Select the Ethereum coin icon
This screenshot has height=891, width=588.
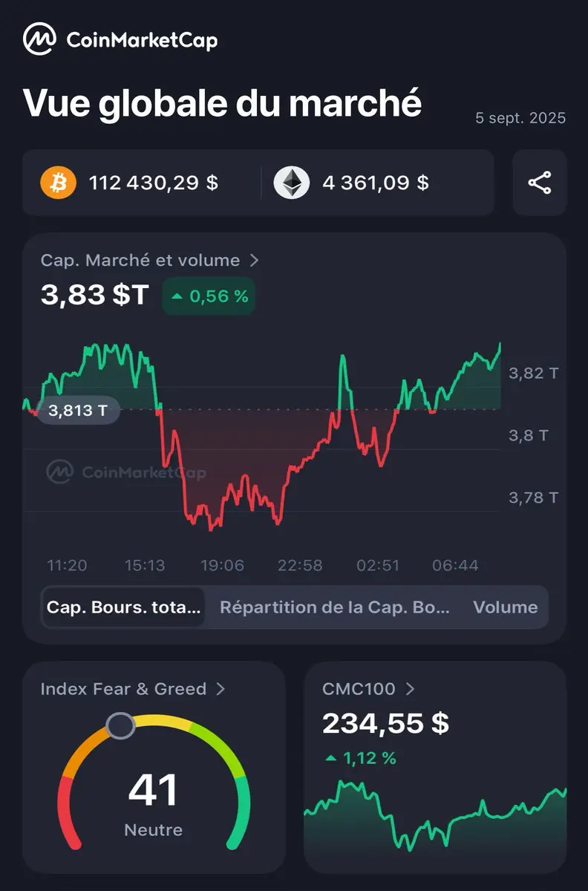[292, 183]
